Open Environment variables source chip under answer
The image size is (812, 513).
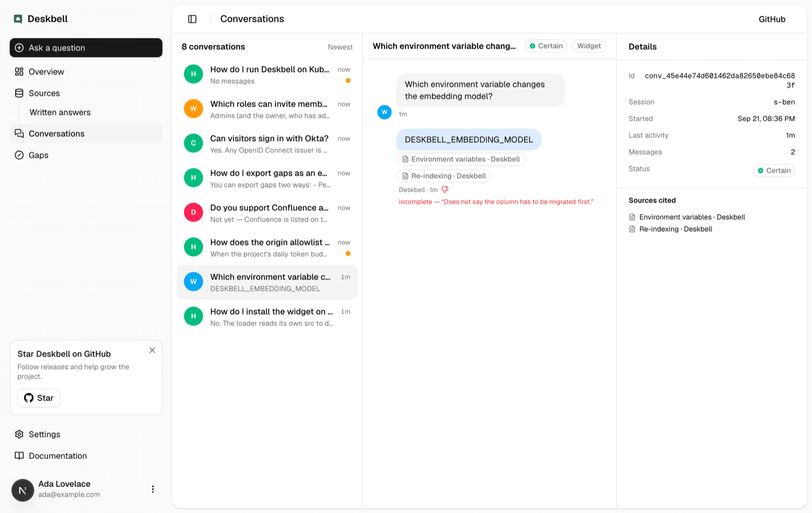click(461, 159)
